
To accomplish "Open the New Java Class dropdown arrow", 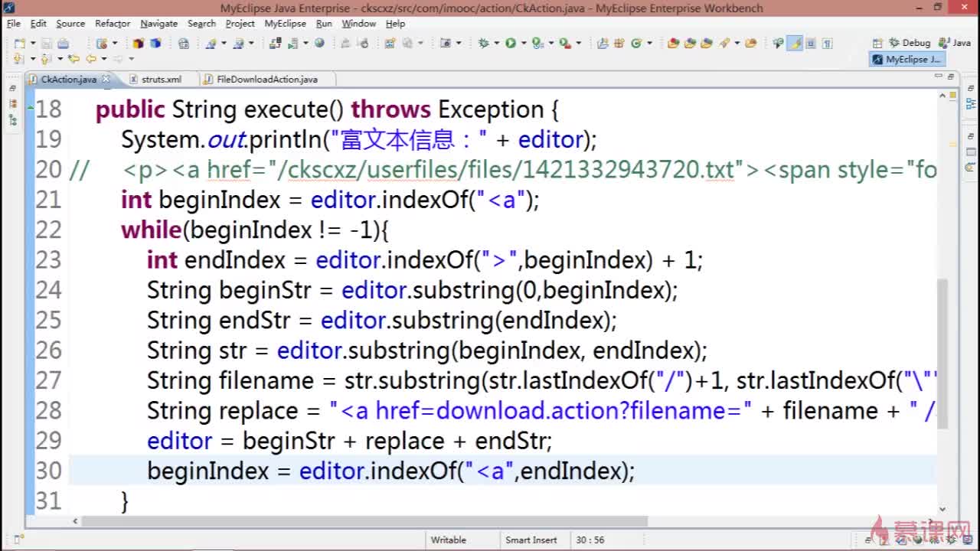I will coord(650,43).
